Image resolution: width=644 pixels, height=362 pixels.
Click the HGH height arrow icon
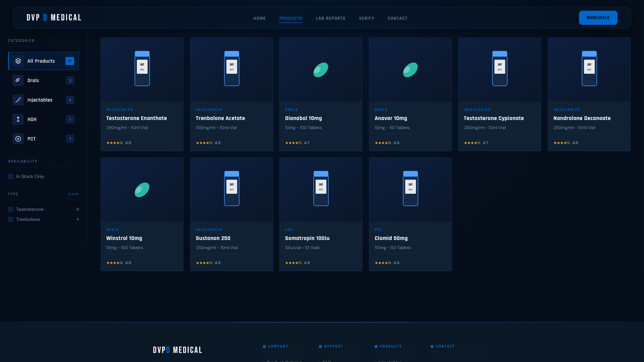tap(18, 119)
